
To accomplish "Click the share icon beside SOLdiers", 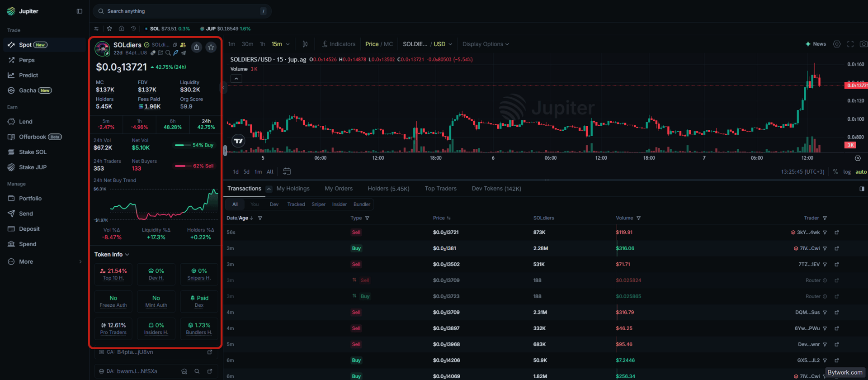I will click(197, 47).
